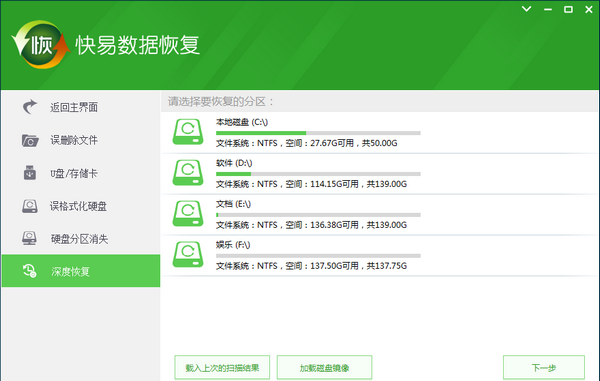The image size is (600, 381).
Task: Click text 137.50G可用，共137.75G
Action: coord(359,266)
